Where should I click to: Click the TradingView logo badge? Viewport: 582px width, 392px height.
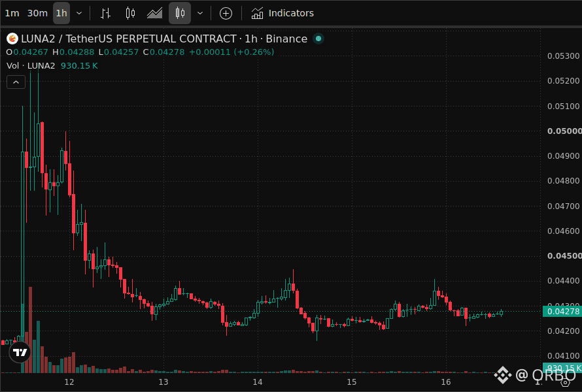click(20, 352)
